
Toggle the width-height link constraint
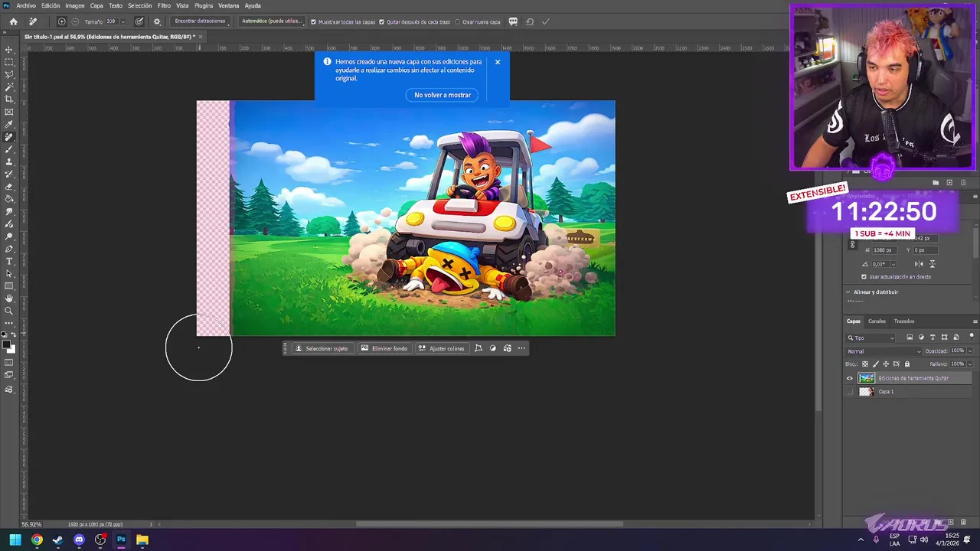[852, 245]
